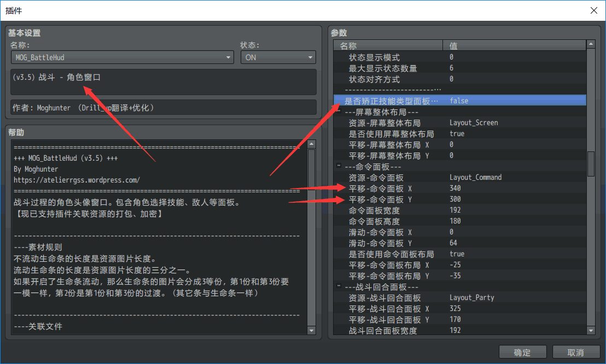Collapse the 屏幕整体布局 parameter group
The width and height of the screenshot is (606, 364).
[339, 112]
